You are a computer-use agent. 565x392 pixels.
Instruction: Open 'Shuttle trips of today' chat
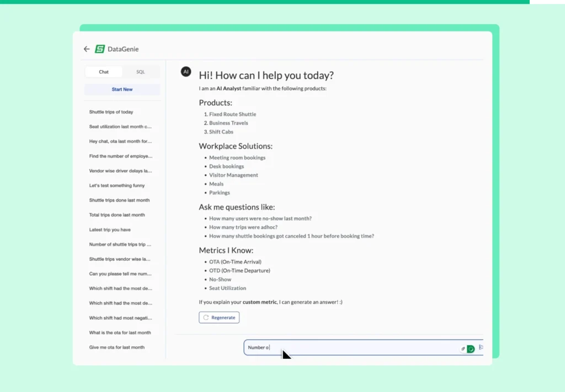pyautogui.click(x=111, y=112)
